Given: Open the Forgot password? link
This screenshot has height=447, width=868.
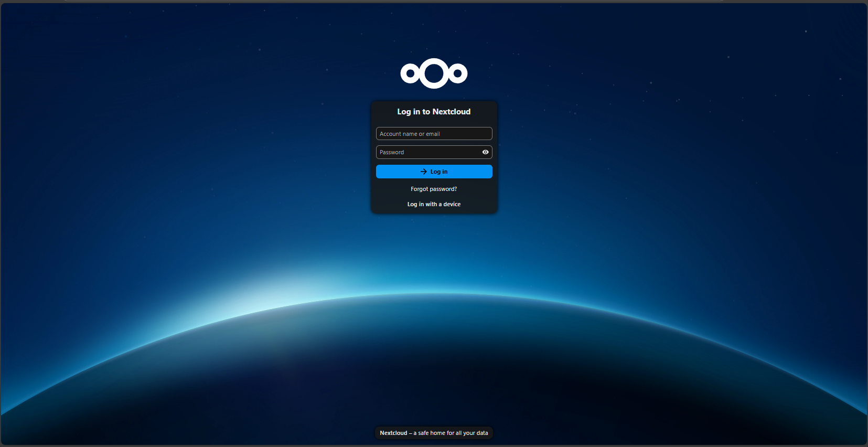Looking at the screenshot, I should pos(434,189).
